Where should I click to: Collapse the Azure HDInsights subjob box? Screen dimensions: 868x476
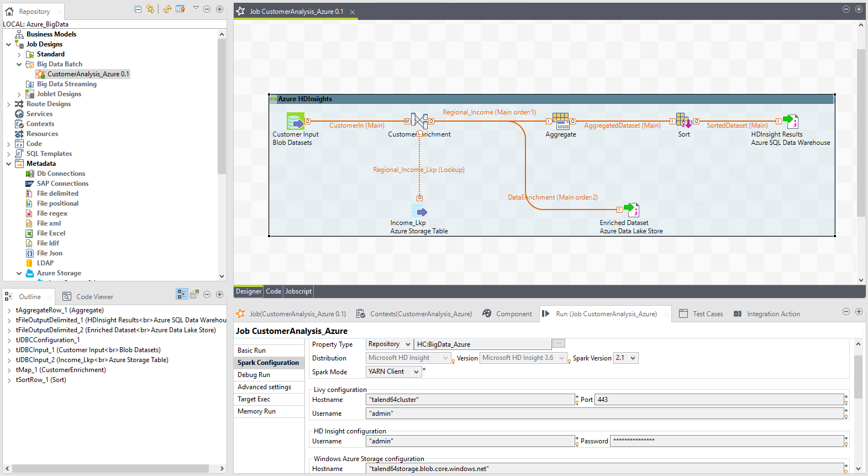[273, 99]
